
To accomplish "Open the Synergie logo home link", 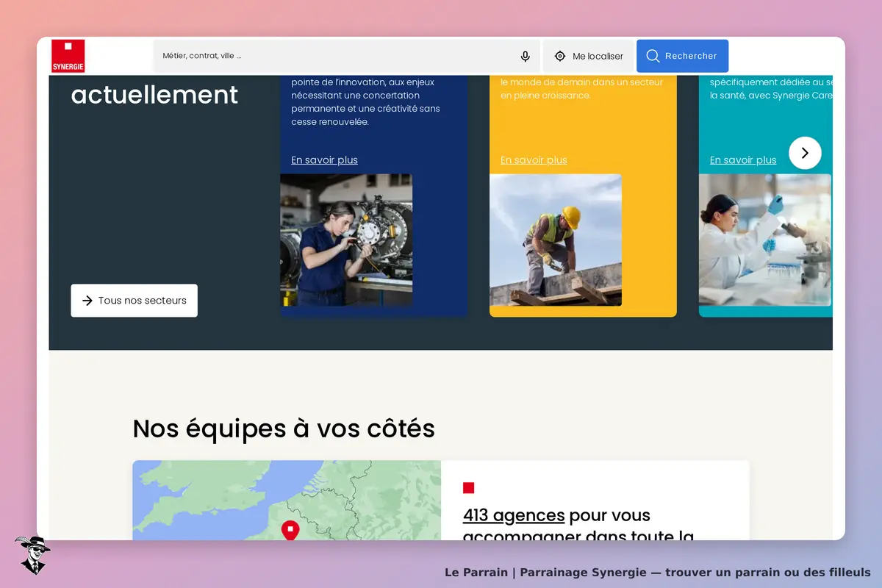I will click(68, 56).
